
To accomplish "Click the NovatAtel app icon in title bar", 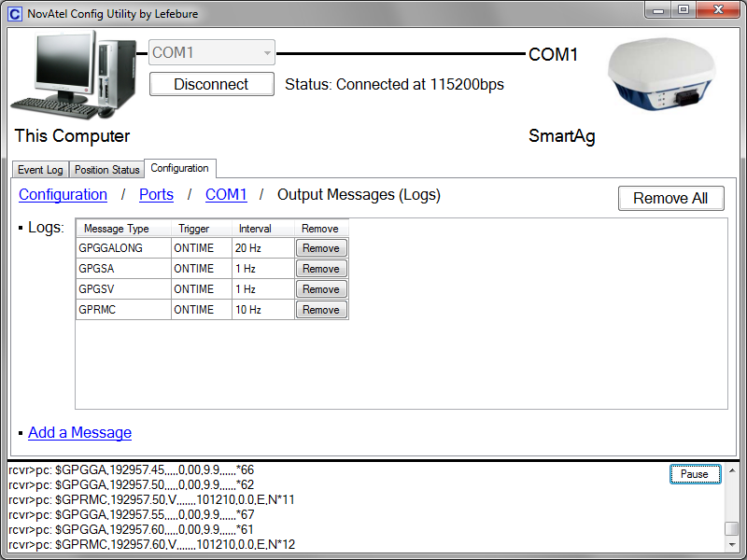I will coord(15,14).
